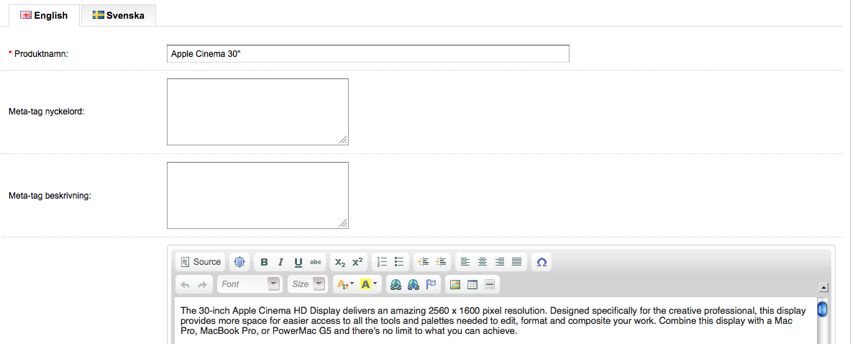This screenshot has height=344, width=868.
Task: Toggle bold formatting
Action: click(x=264, y=262)
